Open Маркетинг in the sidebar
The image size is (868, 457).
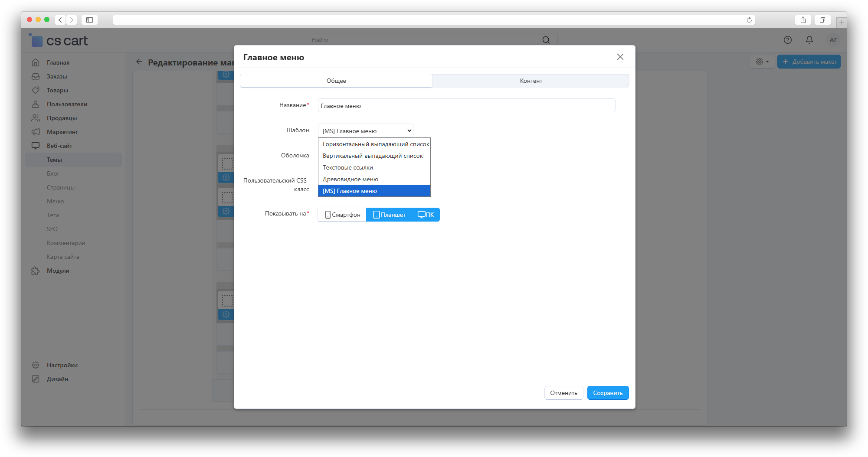tap(62, 132)
